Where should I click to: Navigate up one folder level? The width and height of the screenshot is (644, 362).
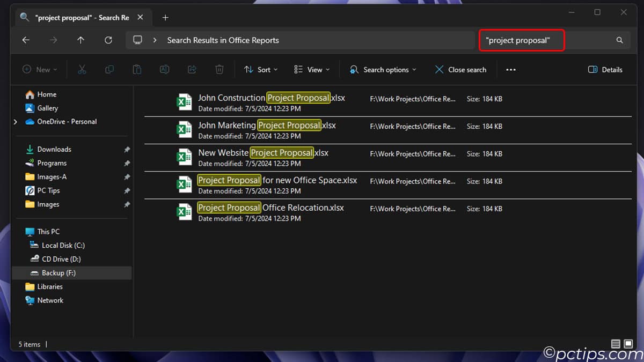click(80, 40)
